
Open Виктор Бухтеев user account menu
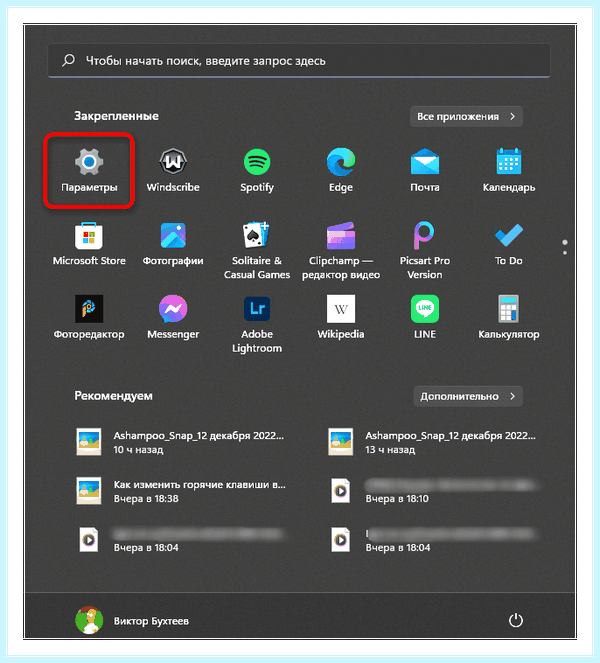pyautogui.click(x=132, y=620)
